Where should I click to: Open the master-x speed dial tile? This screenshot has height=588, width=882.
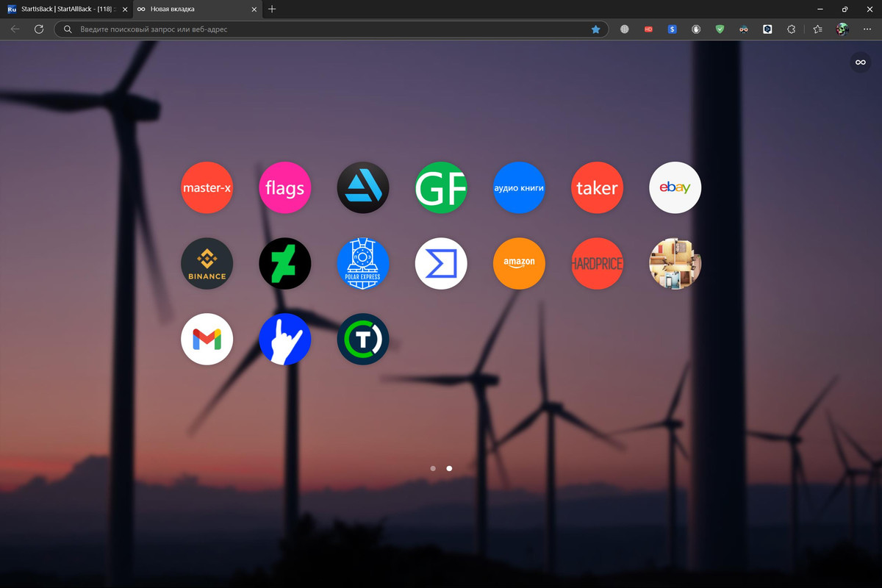click(x=207, y=187)
